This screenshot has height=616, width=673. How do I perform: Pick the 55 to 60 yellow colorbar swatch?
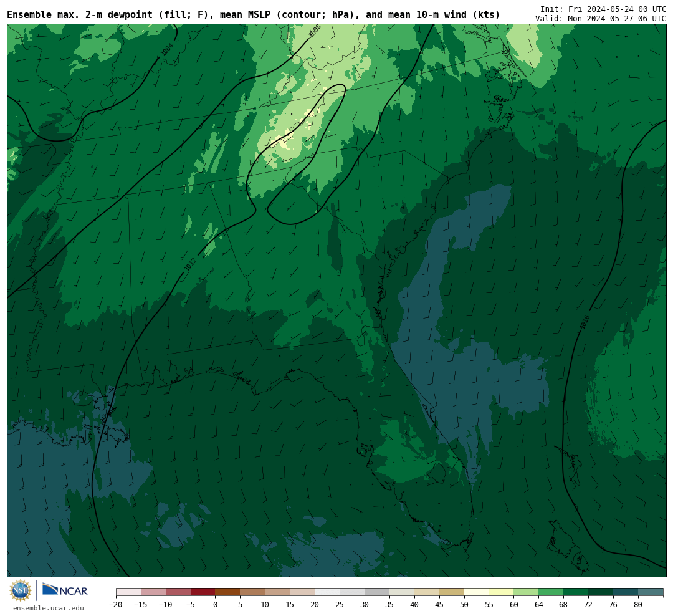(502, 592)
